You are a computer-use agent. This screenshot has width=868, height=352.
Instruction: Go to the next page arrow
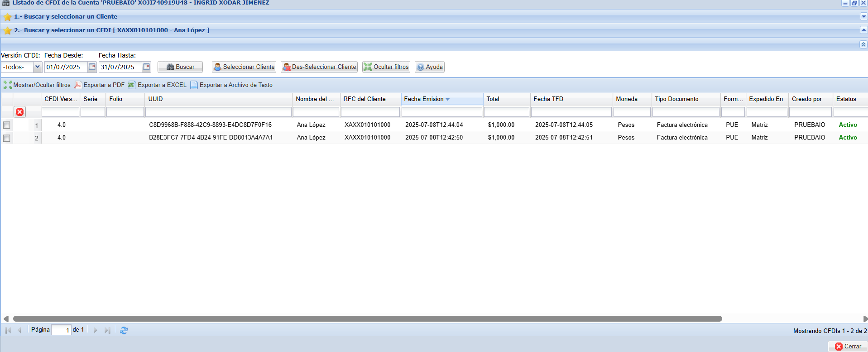click(96, 330)
